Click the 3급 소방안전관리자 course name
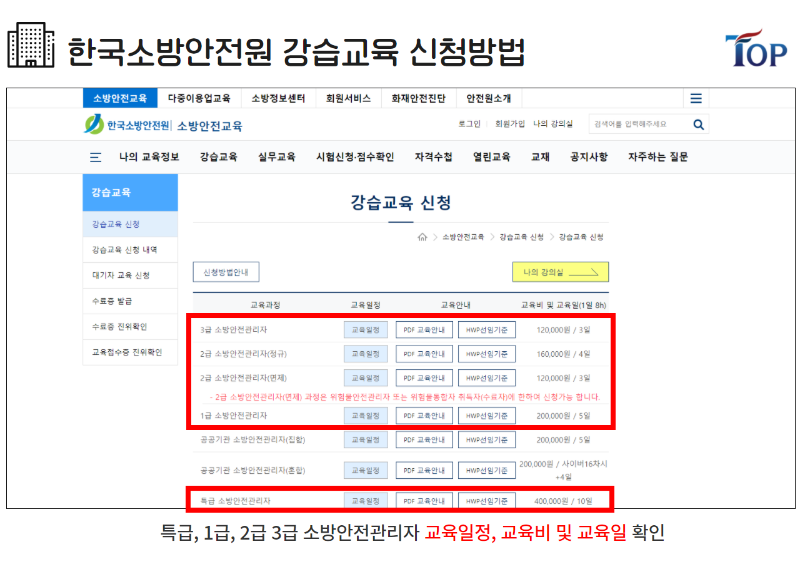Image resolution: width=800 pixels, height=564 pixels. coord(234,330)
